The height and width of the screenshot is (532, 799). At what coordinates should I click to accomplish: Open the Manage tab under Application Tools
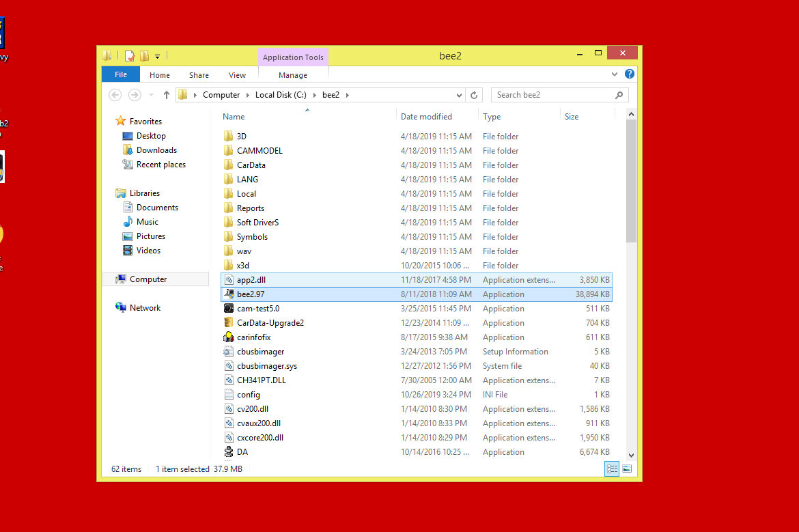(x=293, y=75)
